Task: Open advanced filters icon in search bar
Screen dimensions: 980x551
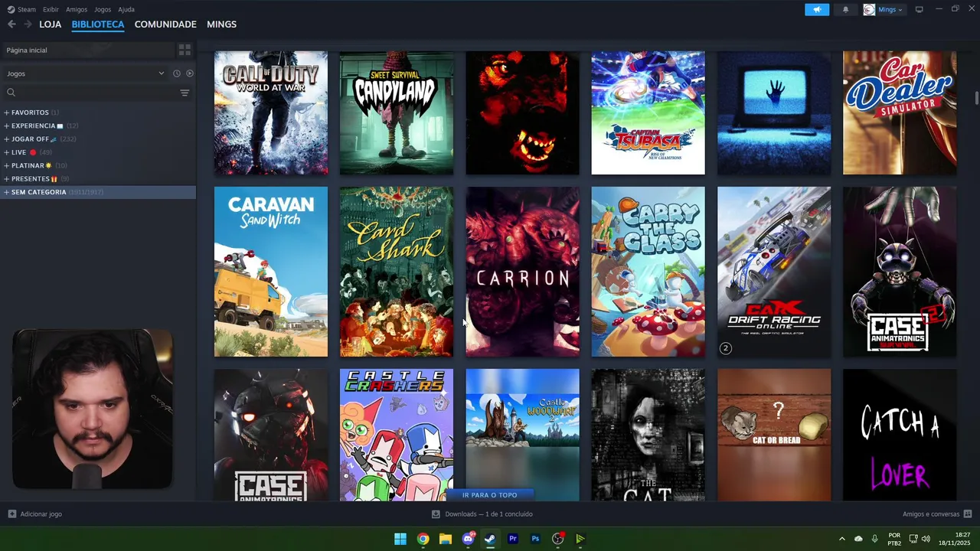Action: pos(185,93)
